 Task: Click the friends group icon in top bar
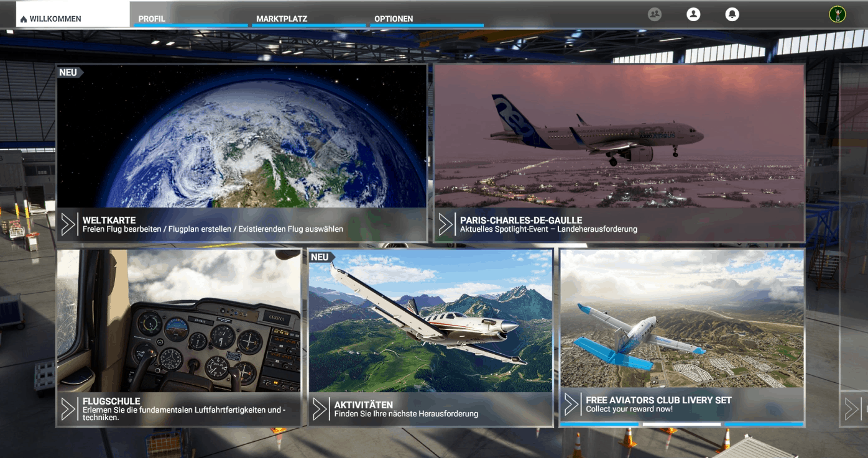pos(654,14)
